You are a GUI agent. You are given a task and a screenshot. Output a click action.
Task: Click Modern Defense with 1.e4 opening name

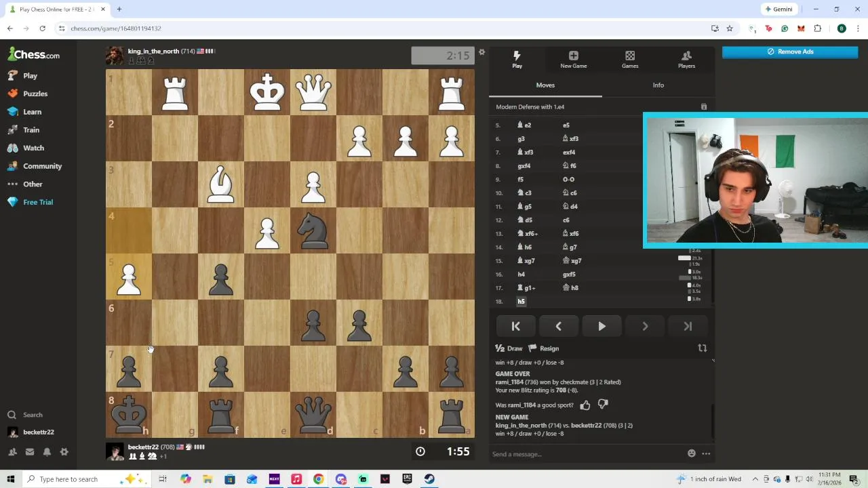(530, 107)
